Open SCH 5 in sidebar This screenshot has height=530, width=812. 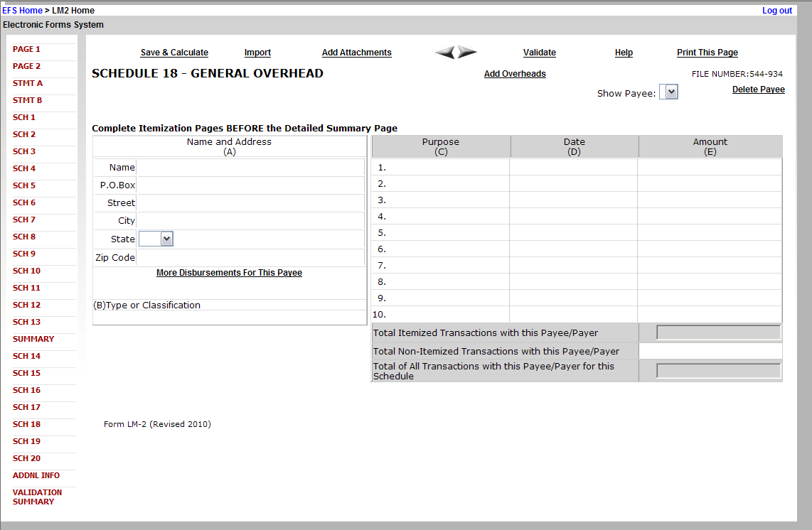click(x=24, y=186)
